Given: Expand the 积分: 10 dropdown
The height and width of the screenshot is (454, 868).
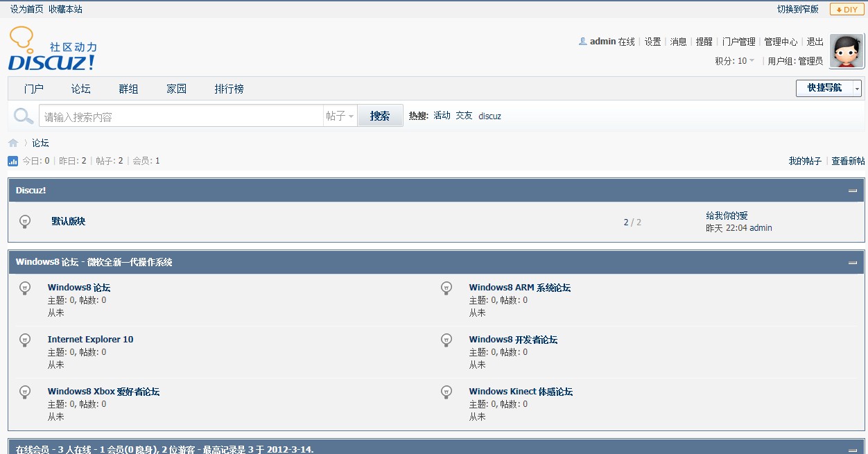Looking at the screenshot, I should click(736, 61).
